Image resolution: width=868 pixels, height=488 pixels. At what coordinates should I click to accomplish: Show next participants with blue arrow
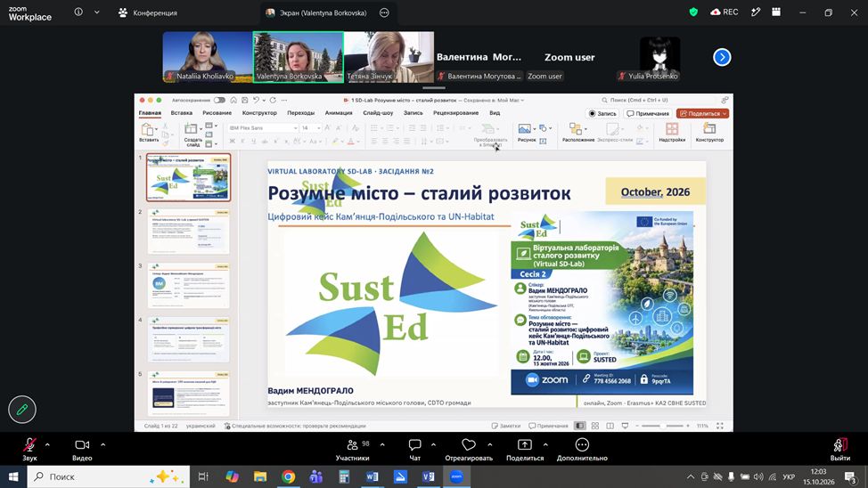[x=722, y=57]
